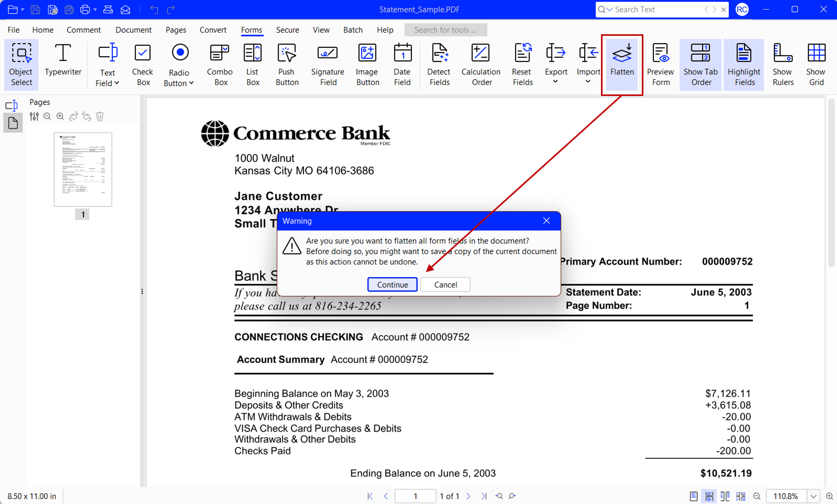The height and width of the screenshot is (504, 837).
Task: Switch to the Convert tab
Action: click(213, 30)
